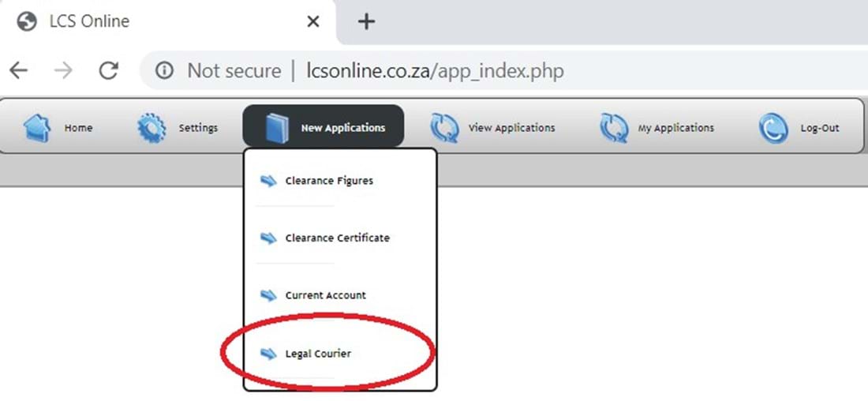Screen dimensions: 868x401
Task: Click the View Applications refresh-arrows icon
Action: [x=444, y=128]
